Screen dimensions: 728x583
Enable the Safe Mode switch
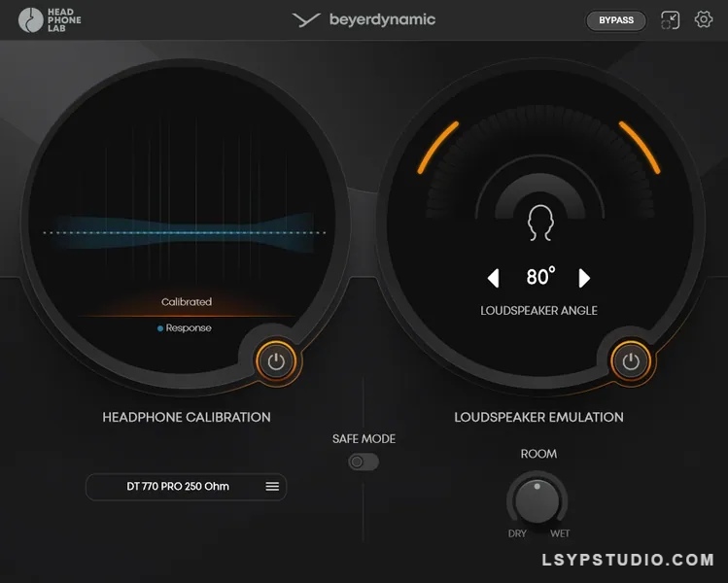pyautogui.click(x=364, y=462)
